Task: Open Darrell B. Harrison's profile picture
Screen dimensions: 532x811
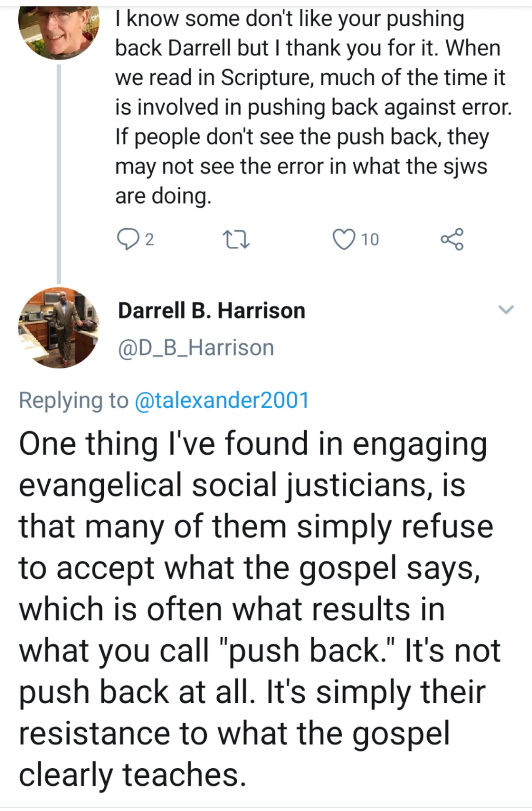Action: 59,328
